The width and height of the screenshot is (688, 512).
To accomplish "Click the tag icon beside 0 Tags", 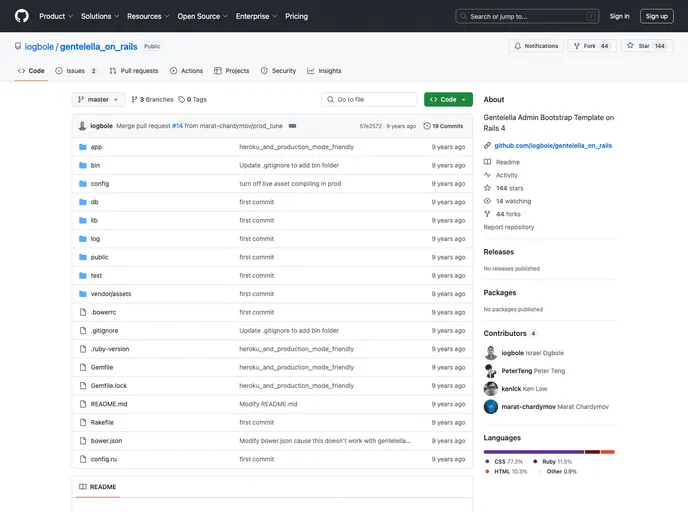I will [x=181, y=100].
